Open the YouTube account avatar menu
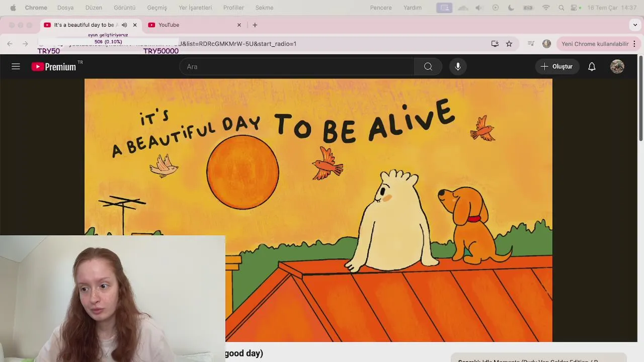 [x=617, y=66]
